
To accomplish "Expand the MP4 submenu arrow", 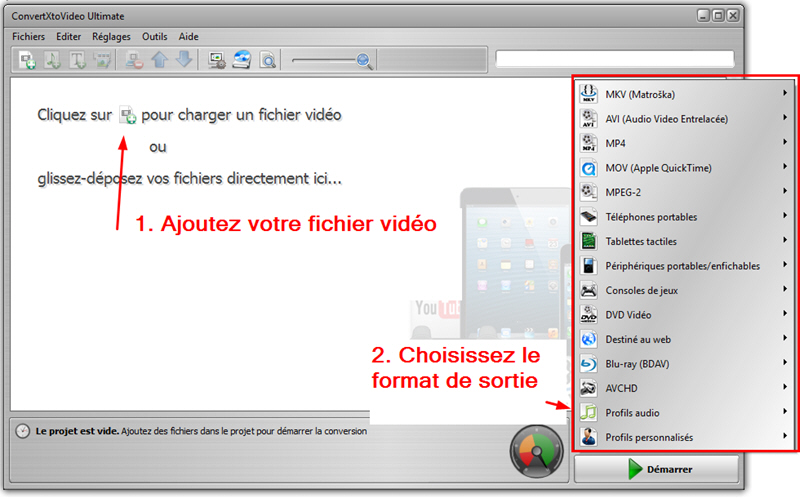I will [x=785, y=142].
